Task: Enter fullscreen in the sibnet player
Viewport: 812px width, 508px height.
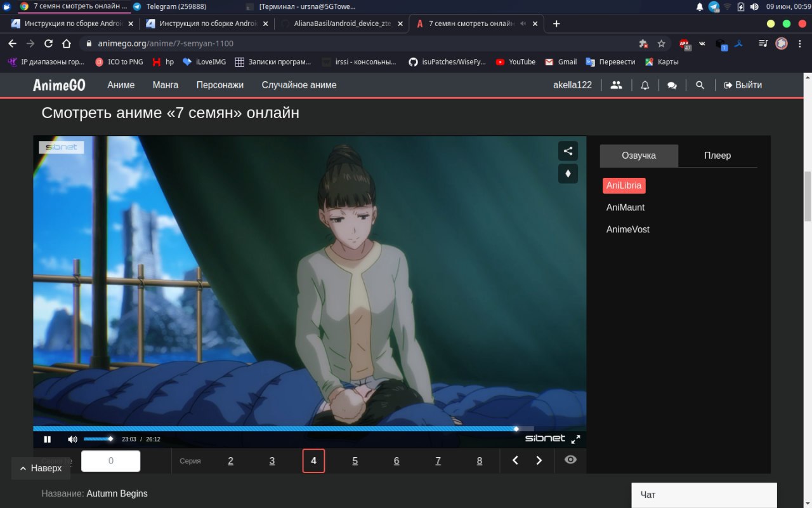Action: 575,439
